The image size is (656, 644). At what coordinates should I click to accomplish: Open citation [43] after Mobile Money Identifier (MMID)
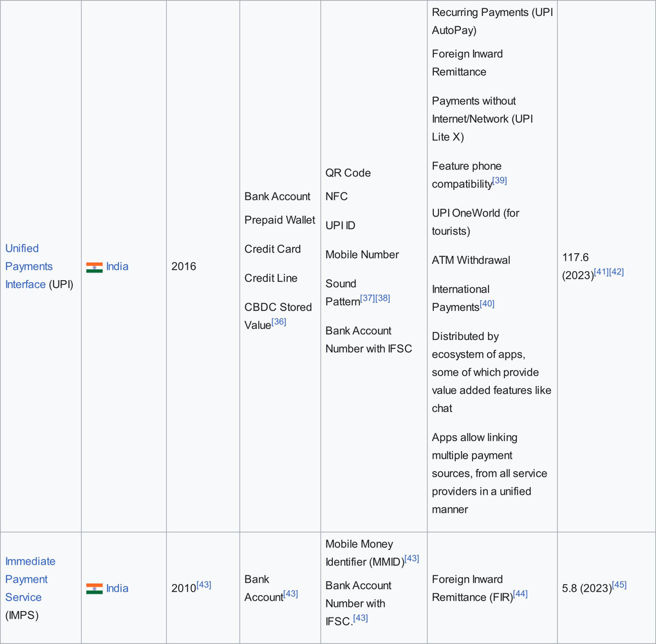[411, 558]
